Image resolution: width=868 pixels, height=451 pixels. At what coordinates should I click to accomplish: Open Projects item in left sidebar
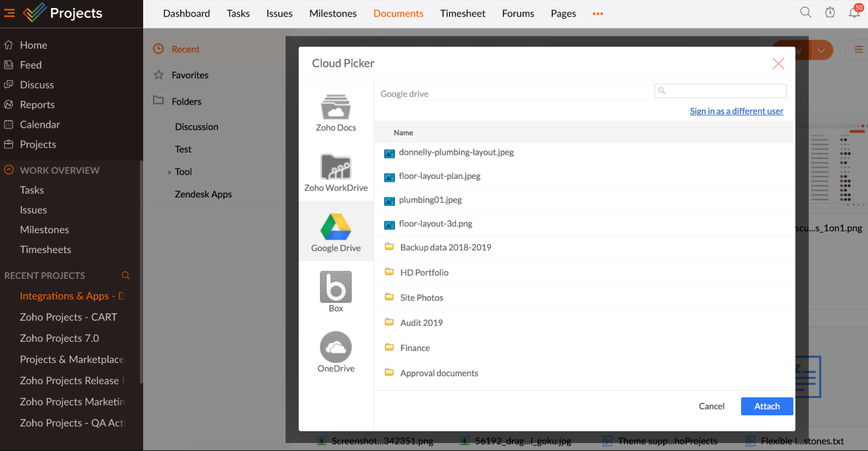(x=38, y=144)
